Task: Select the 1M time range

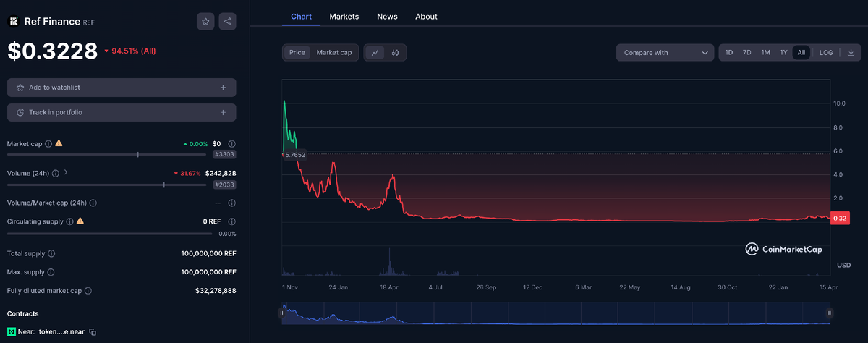Action: pos(765,52)
